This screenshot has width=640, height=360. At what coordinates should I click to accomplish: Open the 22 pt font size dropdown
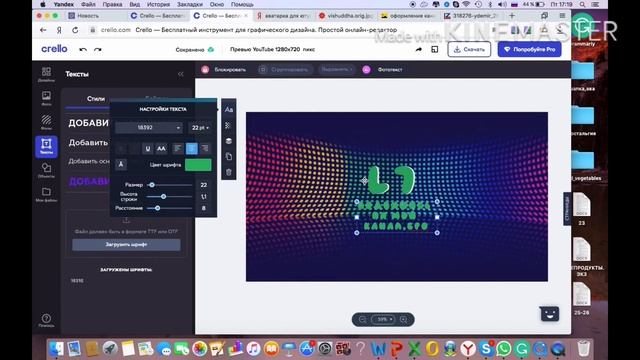tap(200, 128)
